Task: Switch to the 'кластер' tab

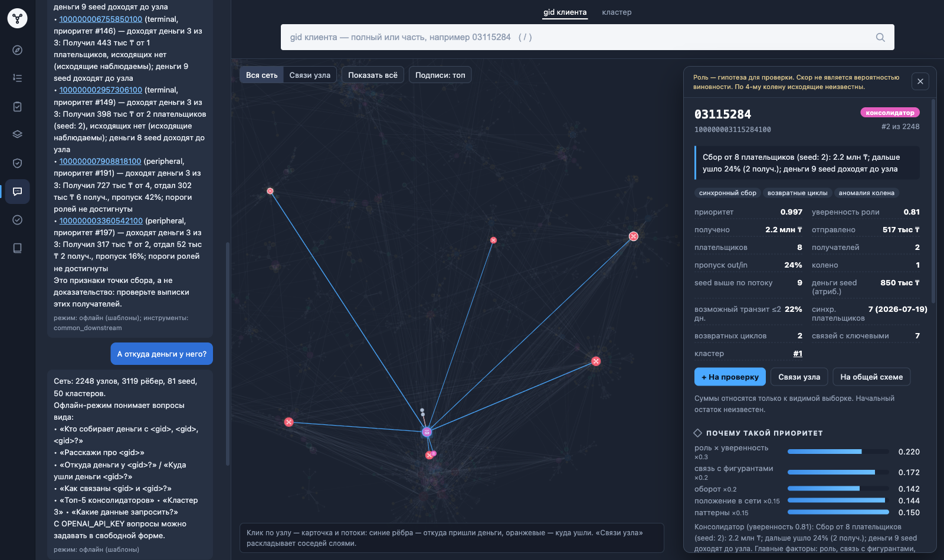Action: pyautogui.click(x=617, y=12)
